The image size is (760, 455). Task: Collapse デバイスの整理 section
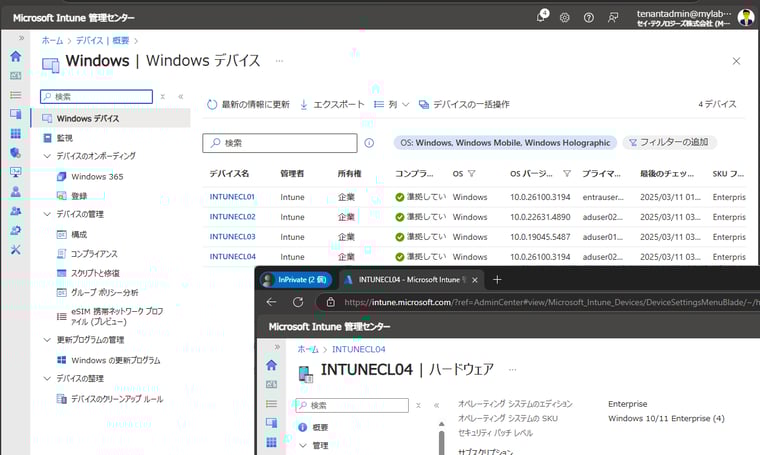pos(47,378)
